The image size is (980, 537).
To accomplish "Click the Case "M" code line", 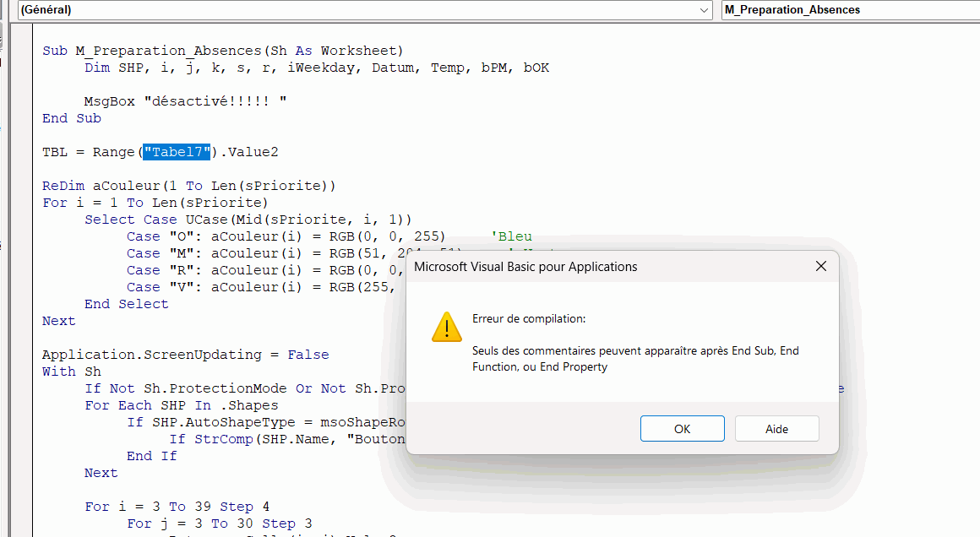I will pyautogui.click(x=266, y=253).
